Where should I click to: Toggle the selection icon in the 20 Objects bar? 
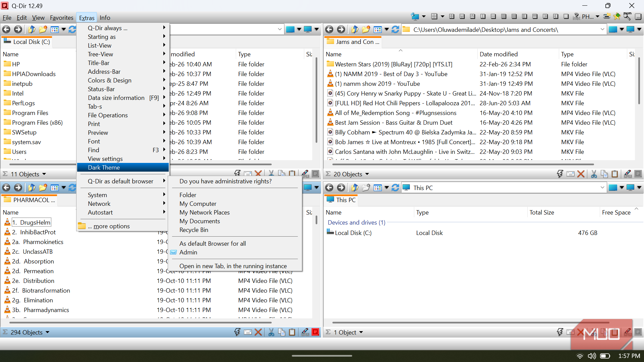(x=638, y=174)
